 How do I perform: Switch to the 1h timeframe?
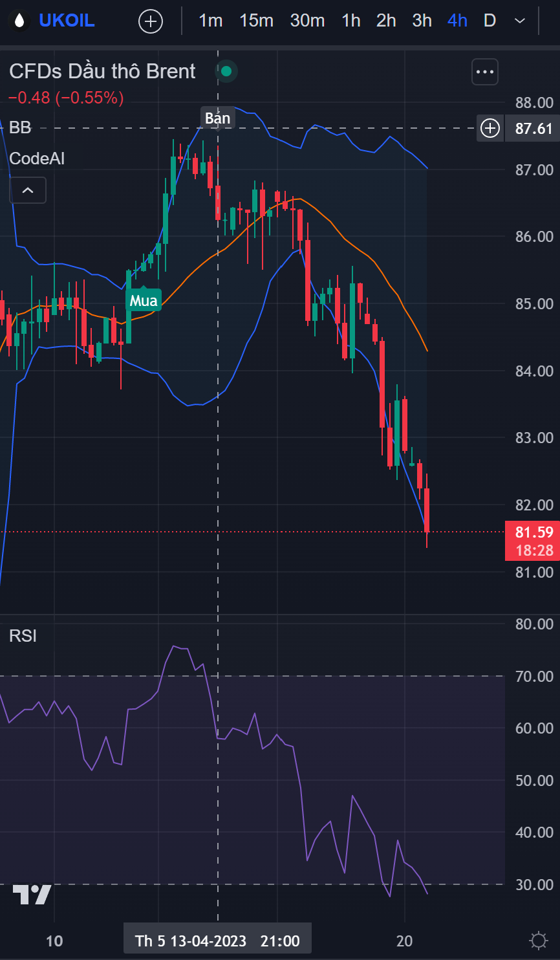(x=351, y=21)
